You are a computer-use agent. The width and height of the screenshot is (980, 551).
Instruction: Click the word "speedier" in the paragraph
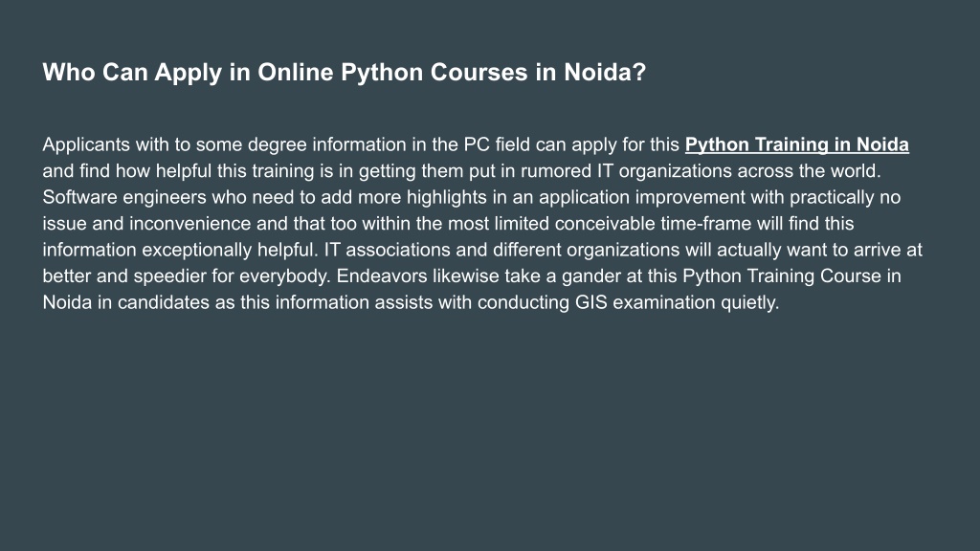[x=170, y=276]
